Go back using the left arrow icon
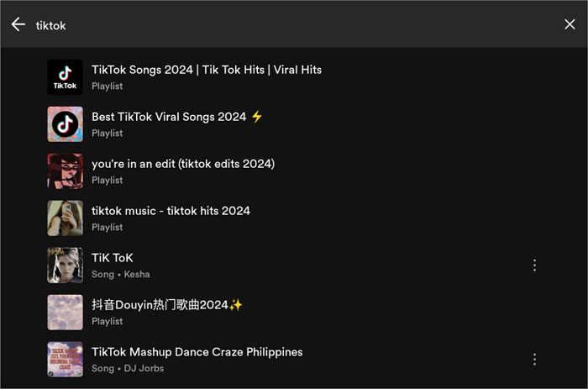Image resolution: width=588 pixels, height=389 pixels. click(18, 24)
